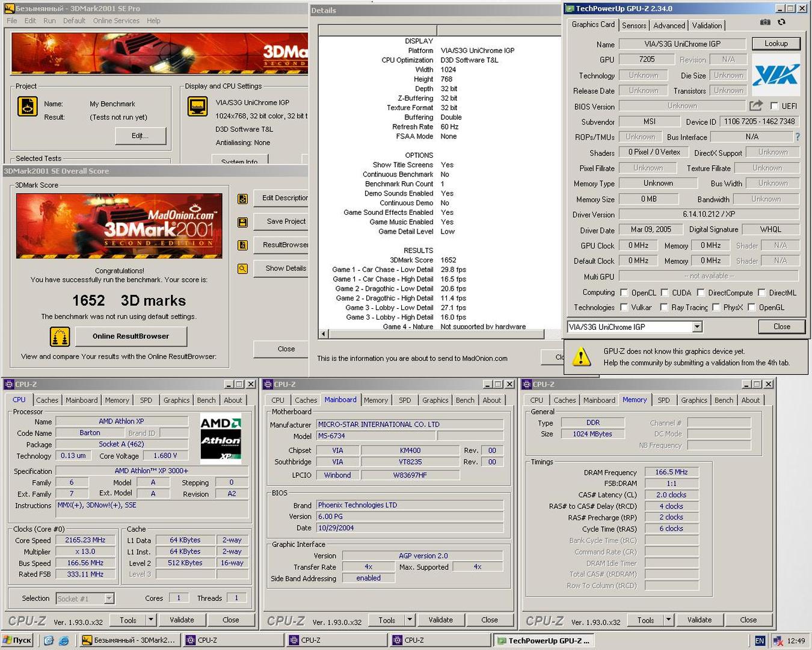812x650 pixels.
Task: Select the SPD tab in Memory CPU-Z window
Action: pos(663,400)
